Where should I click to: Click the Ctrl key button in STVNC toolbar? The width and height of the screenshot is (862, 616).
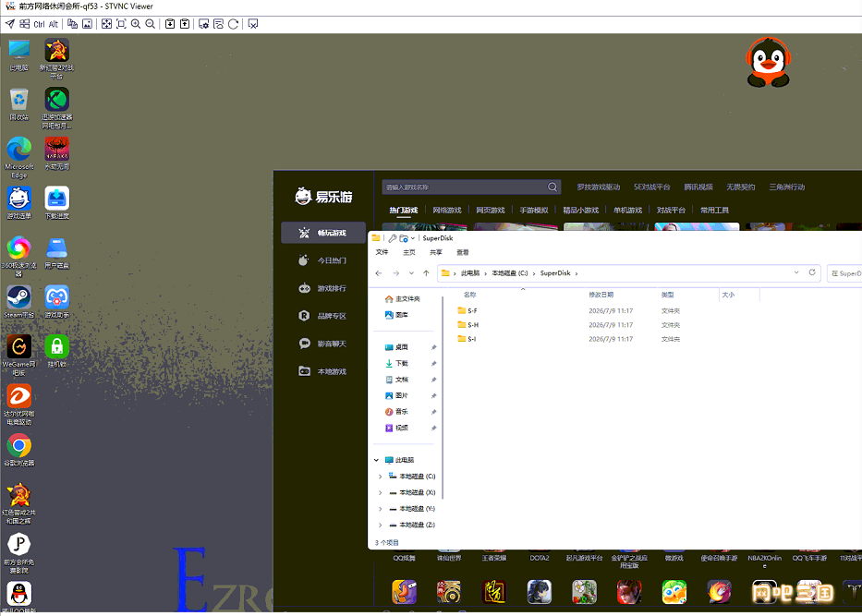point(39,24)
